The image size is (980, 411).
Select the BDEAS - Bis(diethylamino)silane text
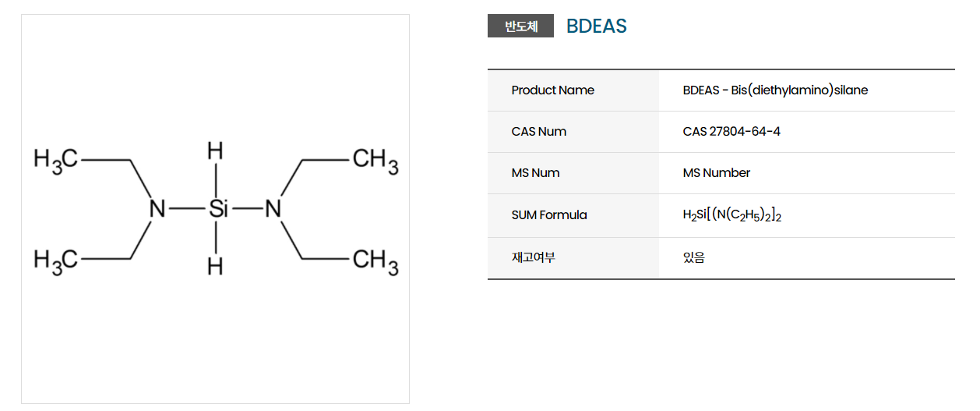pos(774,90)
